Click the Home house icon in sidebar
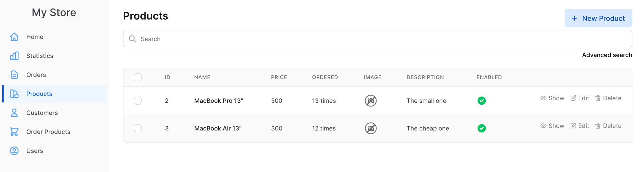The height and width of the screenshot is (172, 644). 14,37
